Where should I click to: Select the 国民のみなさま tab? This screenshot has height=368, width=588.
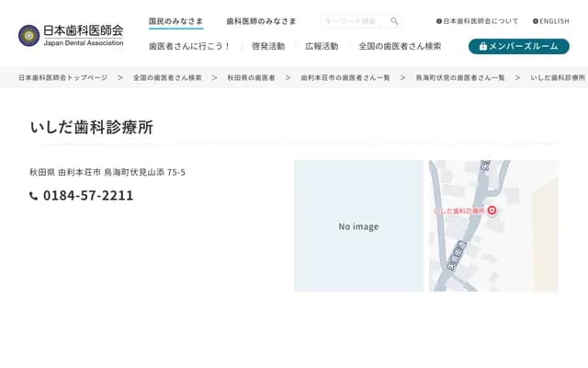[x=175, y=21]
